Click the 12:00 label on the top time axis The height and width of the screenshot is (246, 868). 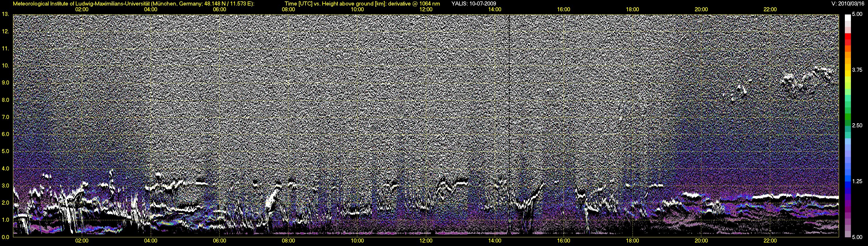[426, 10]
